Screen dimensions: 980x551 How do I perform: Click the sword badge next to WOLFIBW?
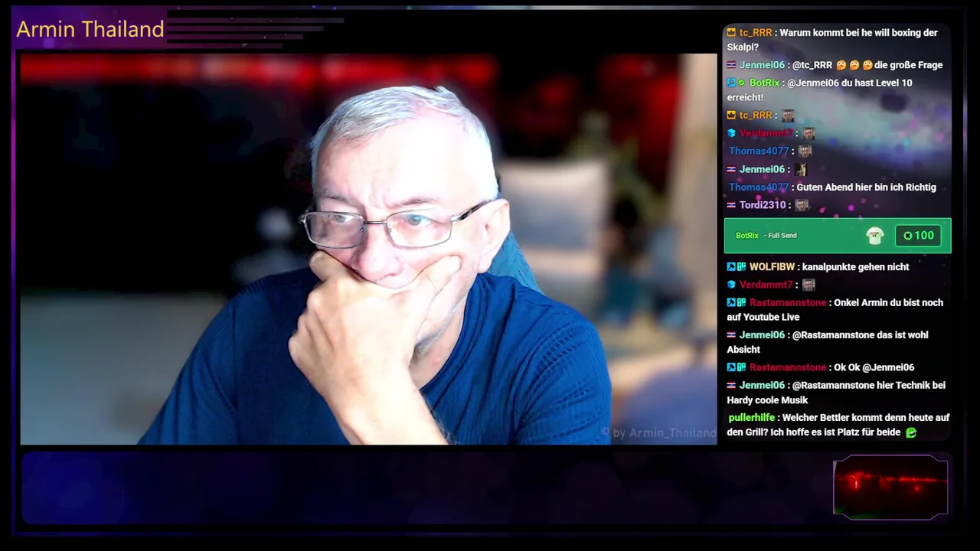(731, 267)
